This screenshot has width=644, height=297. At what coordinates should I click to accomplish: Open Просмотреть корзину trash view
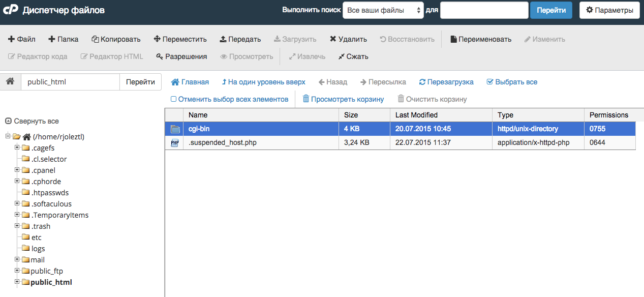[344, 99]
